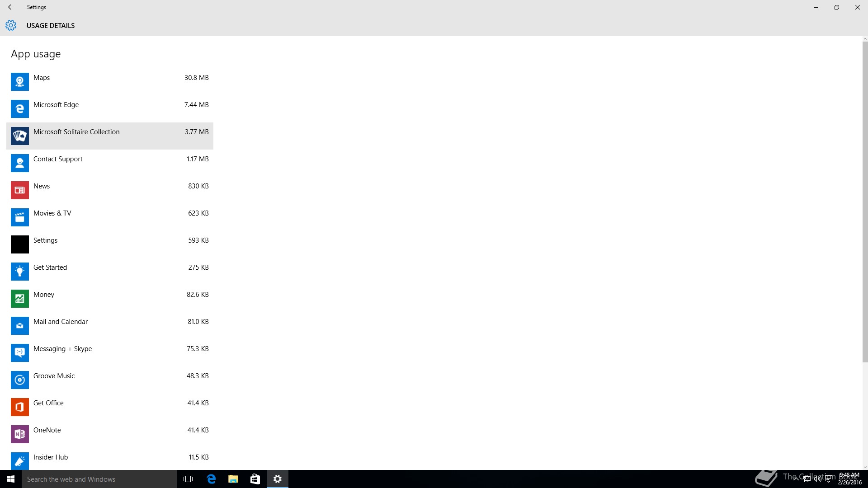Click the 275 KB usage value
The image size is (868, 488).
tap(198, 267)
